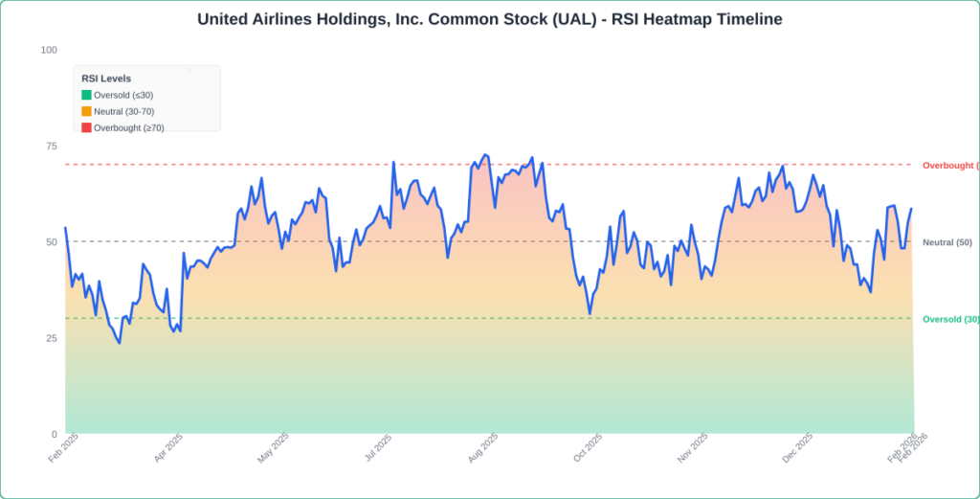Viewport: 980px width, 499px height.
Task: Click the 100 value on y-axis
Action: [49, 50]
